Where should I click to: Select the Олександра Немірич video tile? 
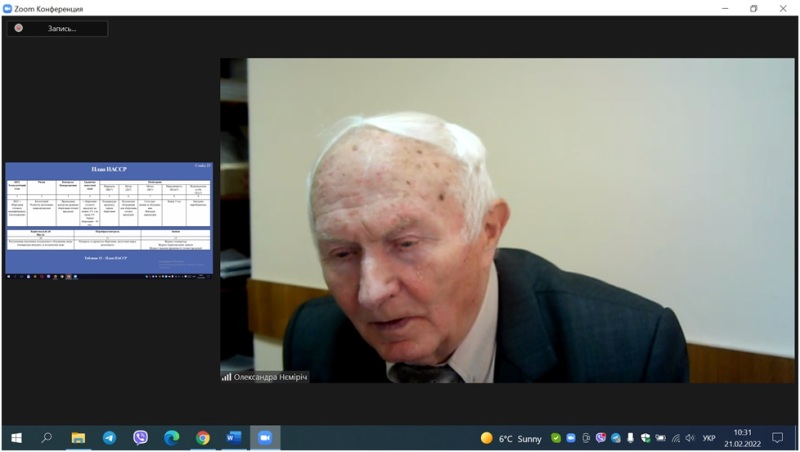[507, 220]
